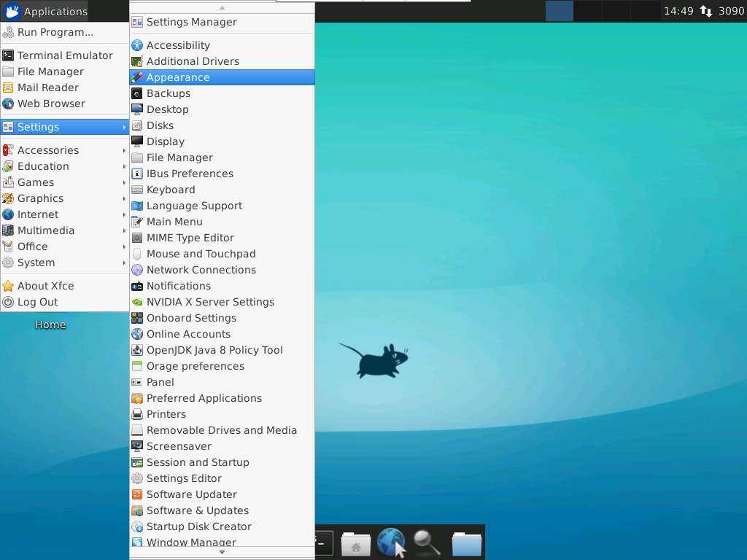Click Log Out in the Applications menu

tap(65, 303)
